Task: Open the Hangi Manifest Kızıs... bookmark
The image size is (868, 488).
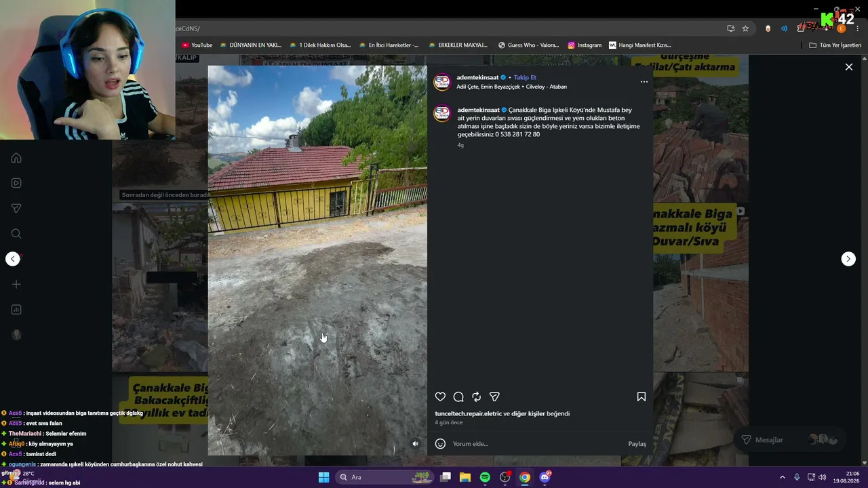Action: coord(640,45)
